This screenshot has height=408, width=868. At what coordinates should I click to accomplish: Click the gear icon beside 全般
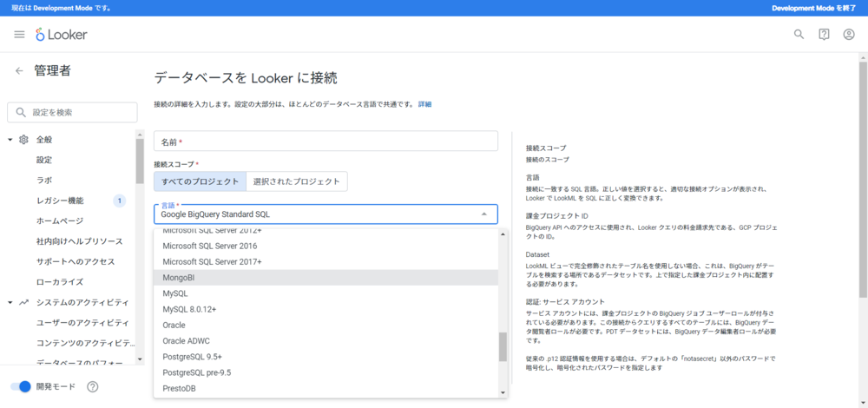coord(23,140)
